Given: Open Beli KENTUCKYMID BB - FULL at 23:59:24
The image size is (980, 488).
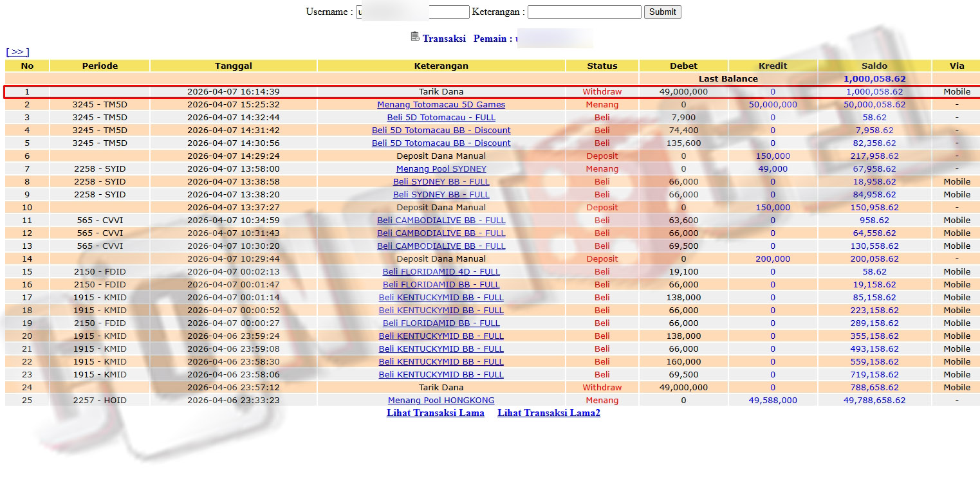Looking at the screenshot, I should coord(441,336).
